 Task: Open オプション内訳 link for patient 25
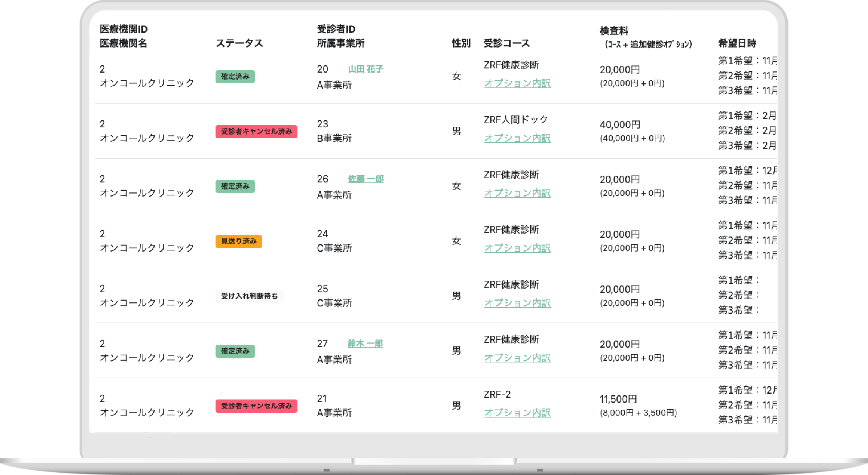click(517, 303)
